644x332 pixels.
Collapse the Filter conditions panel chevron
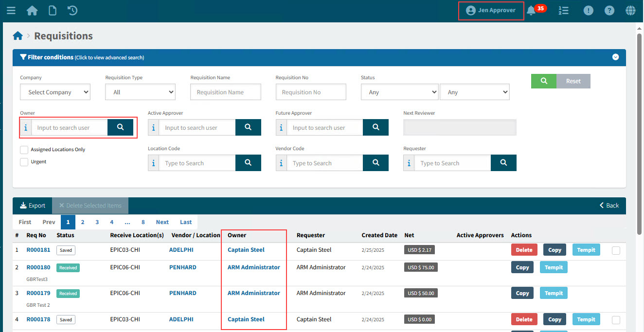[615, 57]
